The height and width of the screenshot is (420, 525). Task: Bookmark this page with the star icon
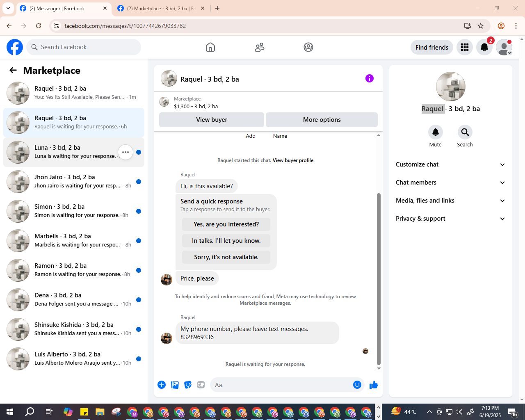481,26
